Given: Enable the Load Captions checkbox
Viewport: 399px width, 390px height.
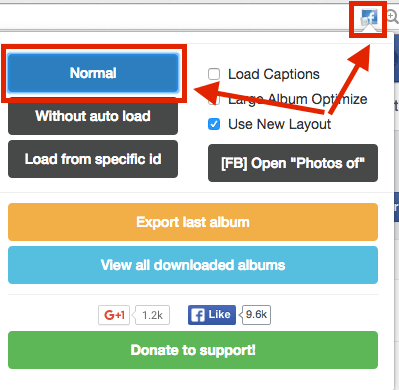Looking at the screenshot, I should pyautogui.click(x=214, y=74).
